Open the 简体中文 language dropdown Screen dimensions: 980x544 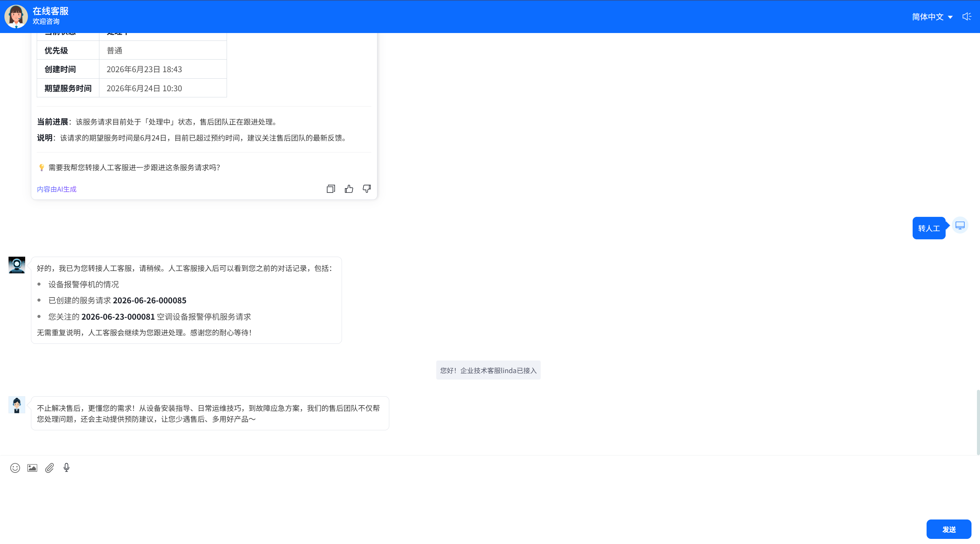932,17
